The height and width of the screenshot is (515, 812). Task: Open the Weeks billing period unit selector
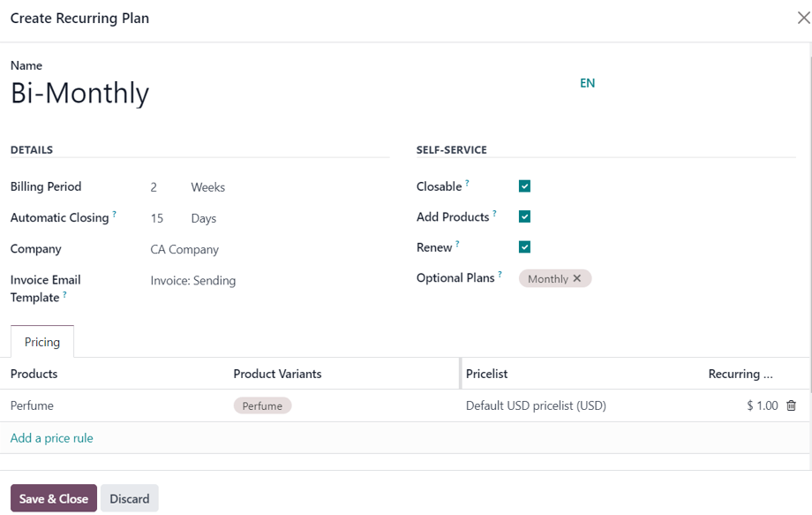click(208, 187)
